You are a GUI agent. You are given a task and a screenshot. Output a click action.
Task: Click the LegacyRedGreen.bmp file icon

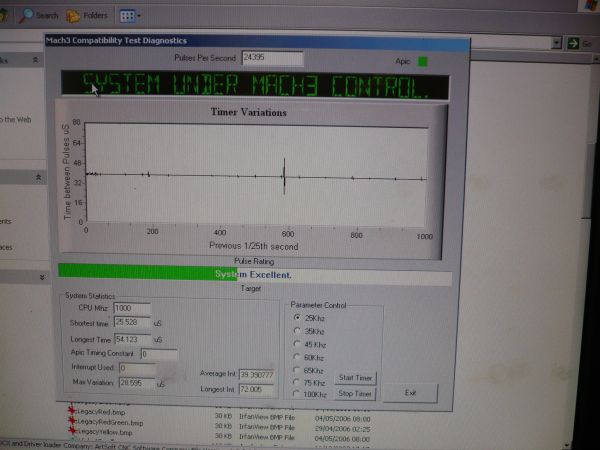pyautogui.click(x=72, y=421)
